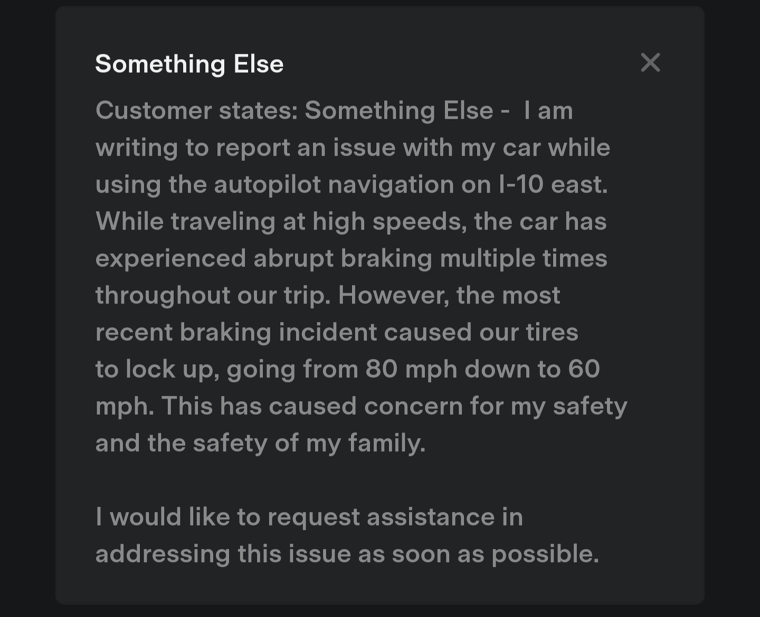Click the "experienced abrupt braking multiple times" line
Screen dimensions: 760x617
pos(351,259)
